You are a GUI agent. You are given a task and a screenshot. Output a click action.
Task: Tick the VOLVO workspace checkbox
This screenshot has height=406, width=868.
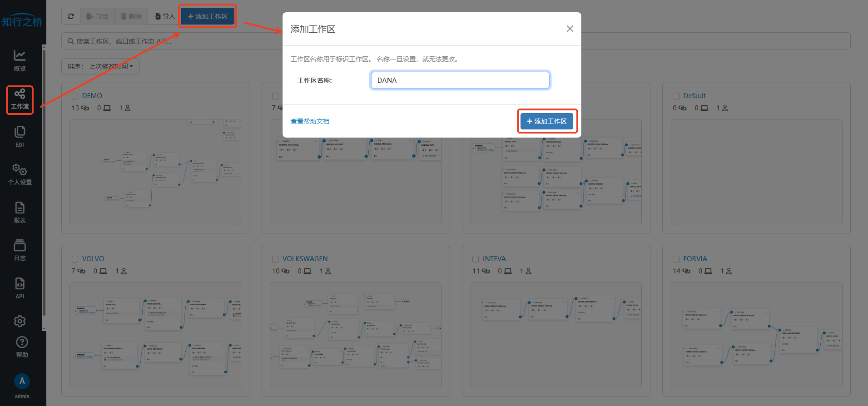(75, 259)
